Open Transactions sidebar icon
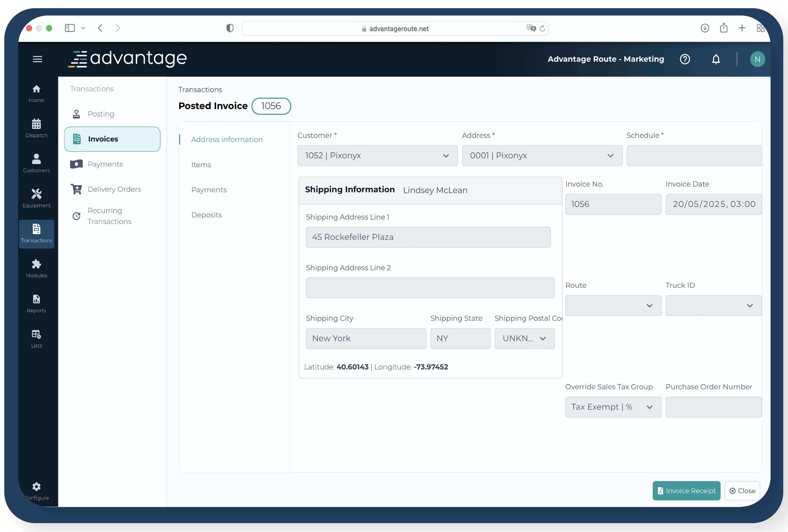 [x=36, y=234]
